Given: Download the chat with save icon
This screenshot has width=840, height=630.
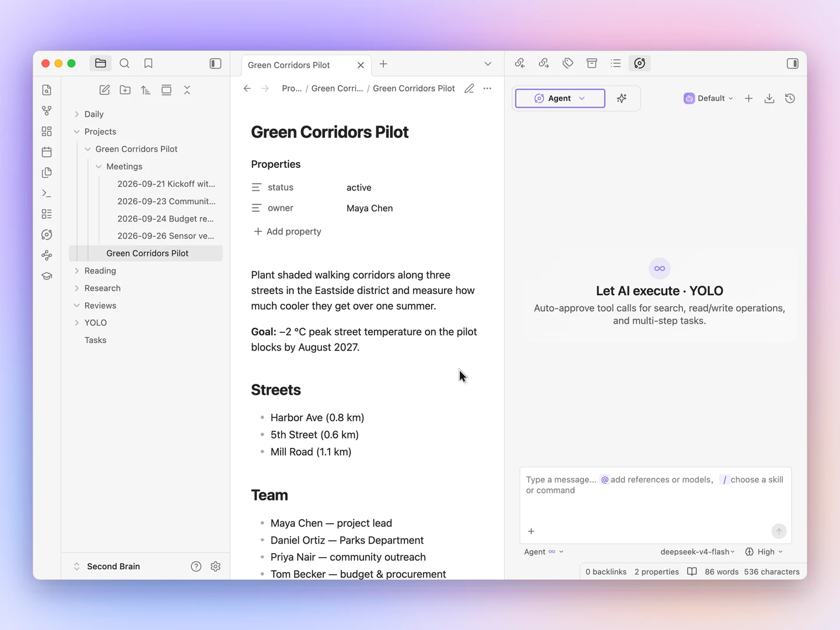Looking at the screenshot, I should coord(769,99).
